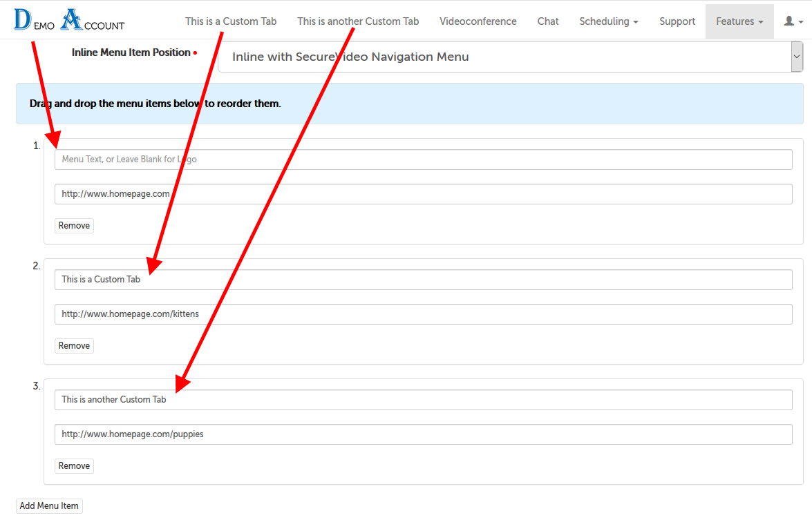Open the user profile icon menu

[x=791, y=21]
